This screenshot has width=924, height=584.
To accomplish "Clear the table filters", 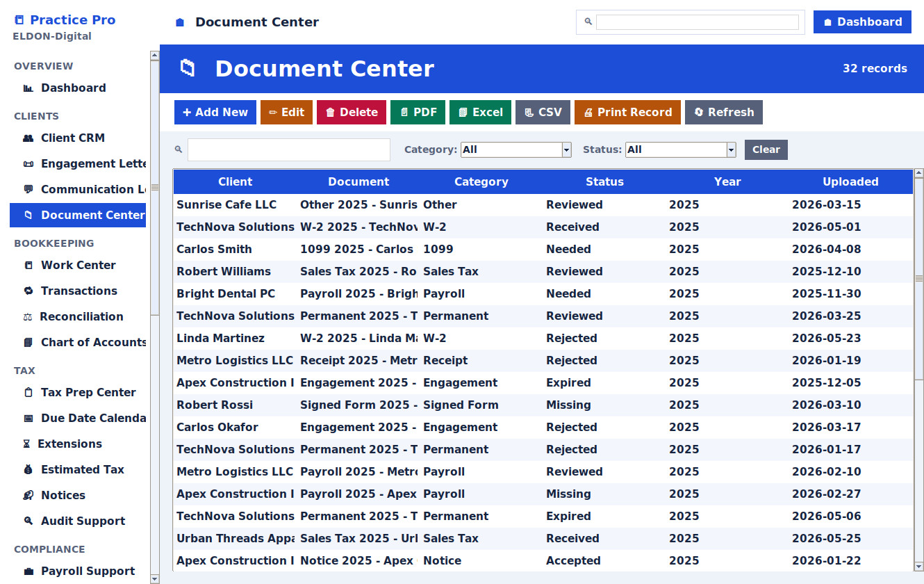I will tap(766, 149).
